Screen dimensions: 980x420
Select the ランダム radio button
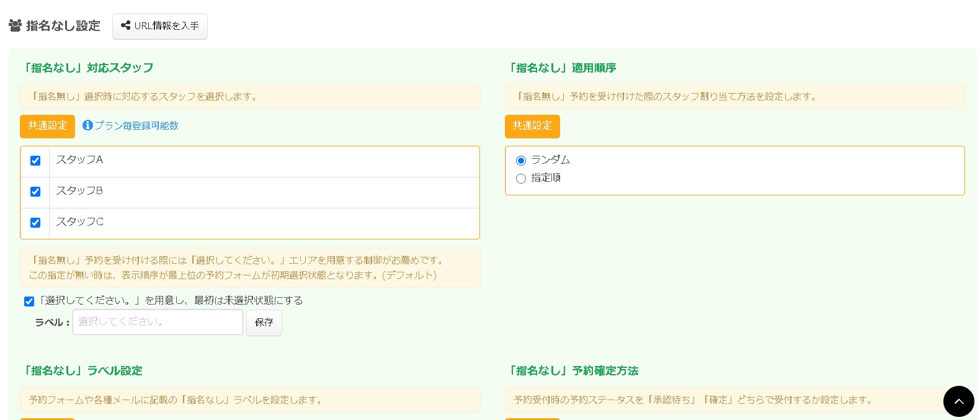(520, 160)
